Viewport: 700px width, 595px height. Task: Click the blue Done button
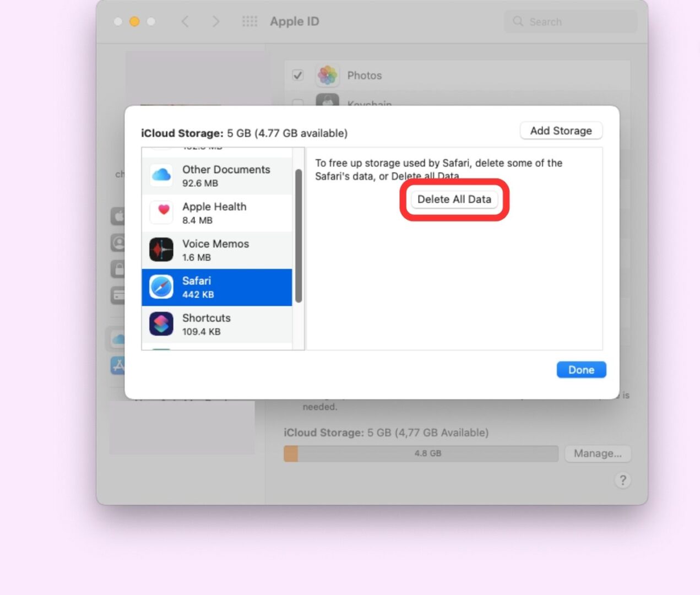pos(581,370)
